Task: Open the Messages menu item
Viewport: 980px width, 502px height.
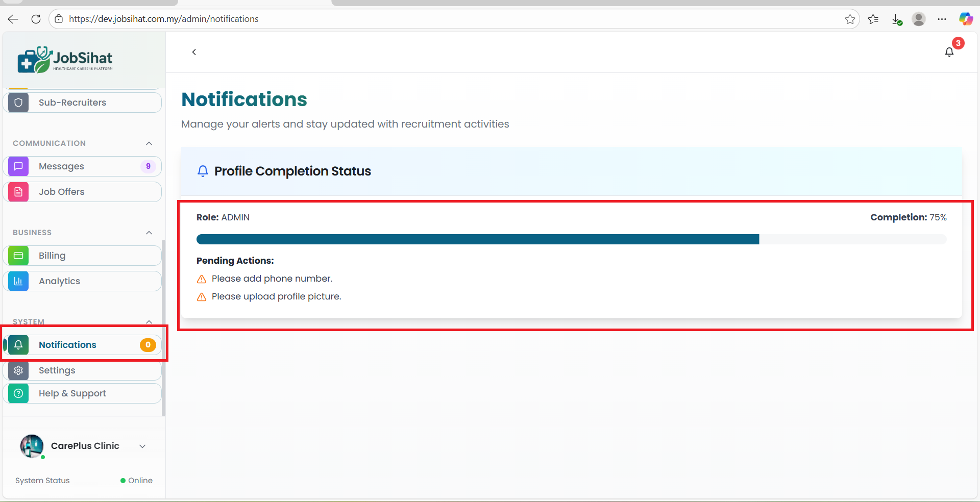Action: pos(61,166)
